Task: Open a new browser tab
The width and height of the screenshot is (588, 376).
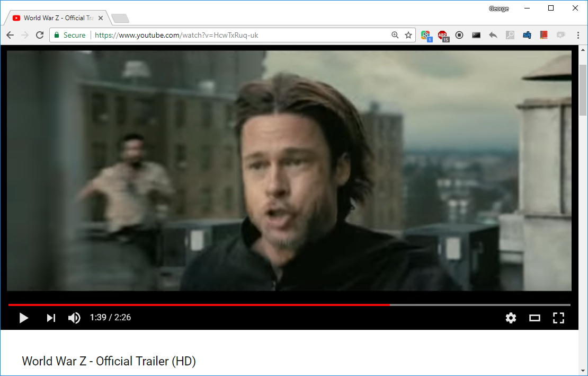Action: pos(120,18)
